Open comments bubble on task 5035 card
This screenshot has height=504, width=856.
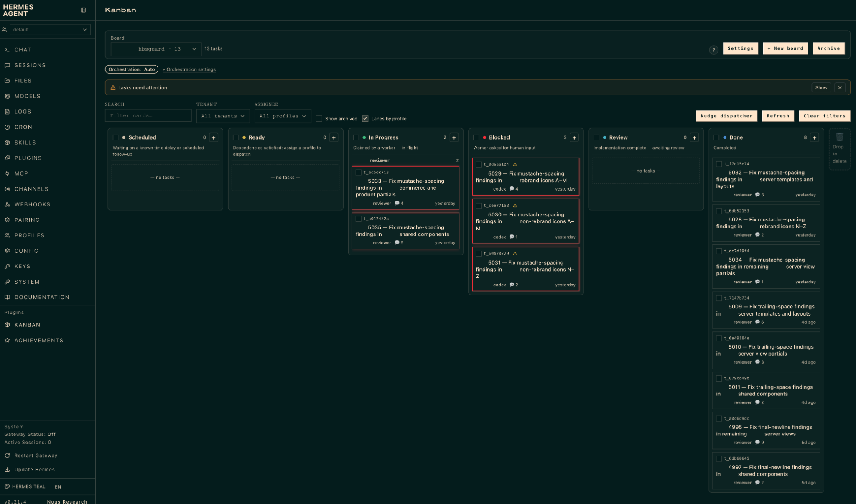point(397,242)
